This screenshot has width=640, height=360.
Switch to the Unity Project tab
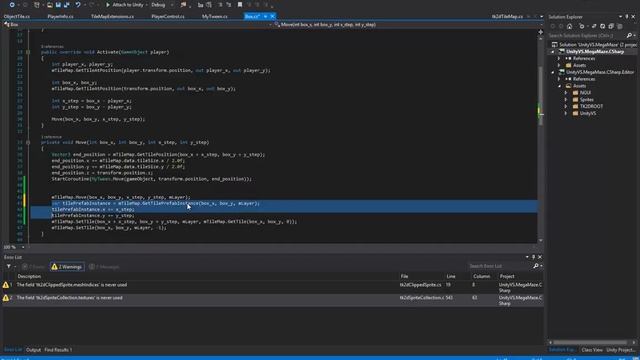(620, 350)
